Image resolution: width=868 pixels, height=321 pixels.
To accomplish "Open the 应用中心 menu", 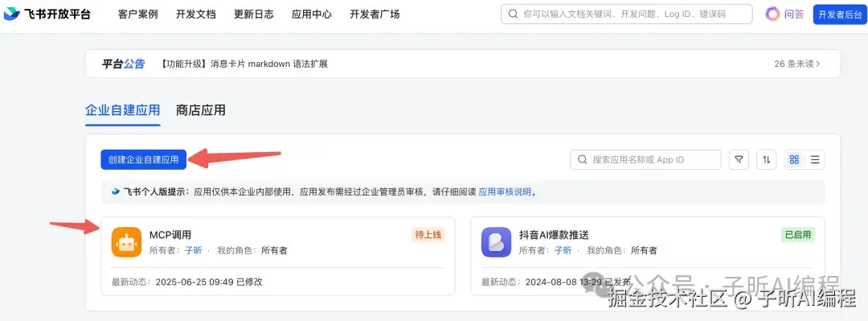I will [312, 14].
